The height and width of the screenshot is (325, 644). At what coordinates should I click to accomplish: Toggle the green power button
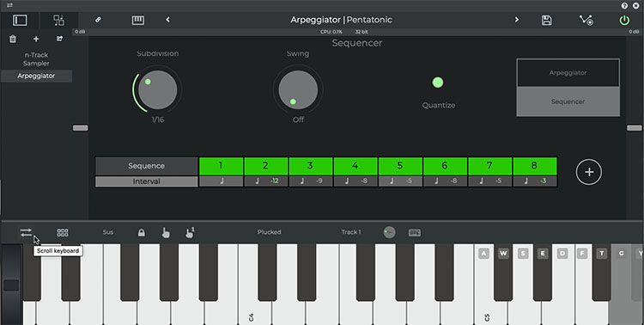pos(624,20)
